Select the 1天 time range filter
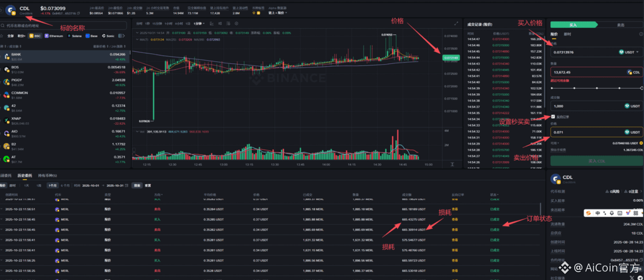644x280 pixels. coord(26,185)
